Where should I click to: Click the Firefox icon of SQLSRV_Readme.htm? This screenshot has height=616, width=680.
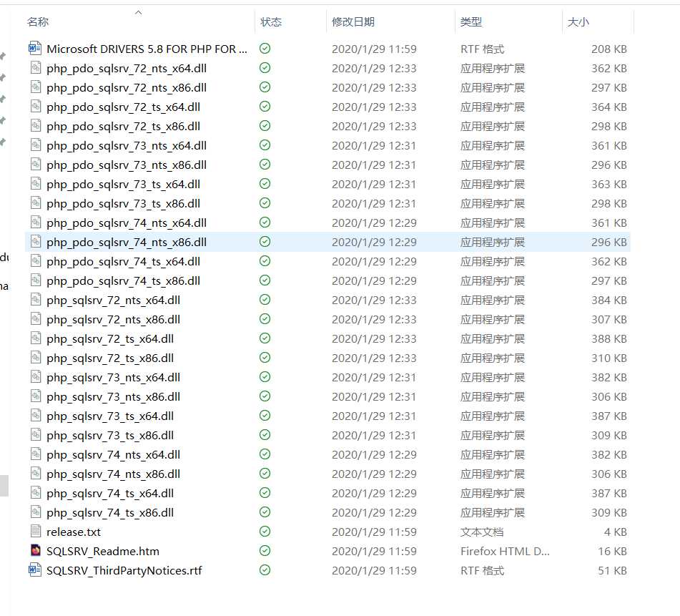(x=36, y=550)
